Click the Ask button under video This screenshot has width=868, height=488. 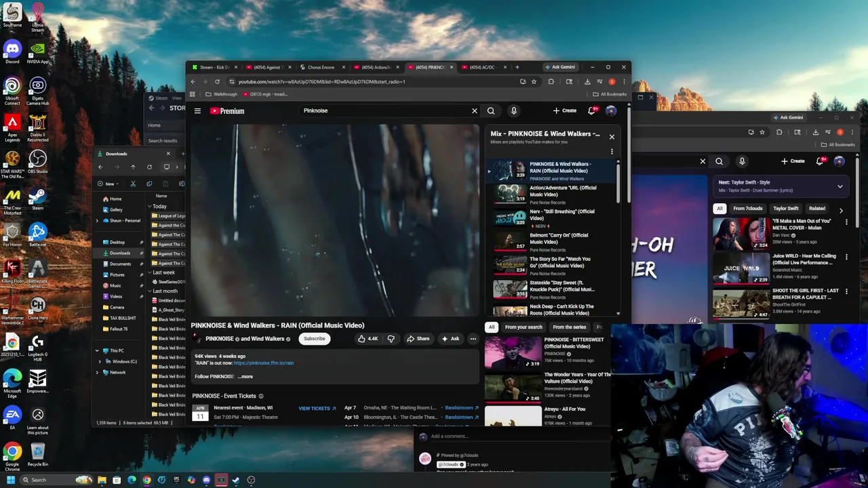[x=450, y=339]
